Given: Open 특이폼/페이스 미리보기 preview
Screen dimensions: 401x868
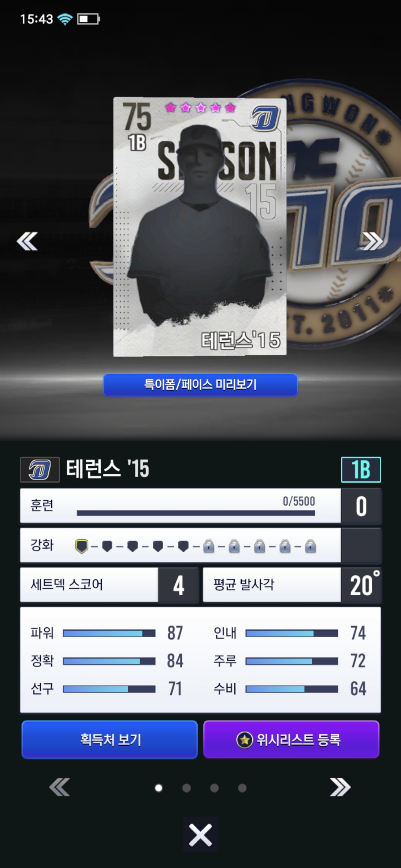Looking at the screenshot, I should tap(200, 385).
